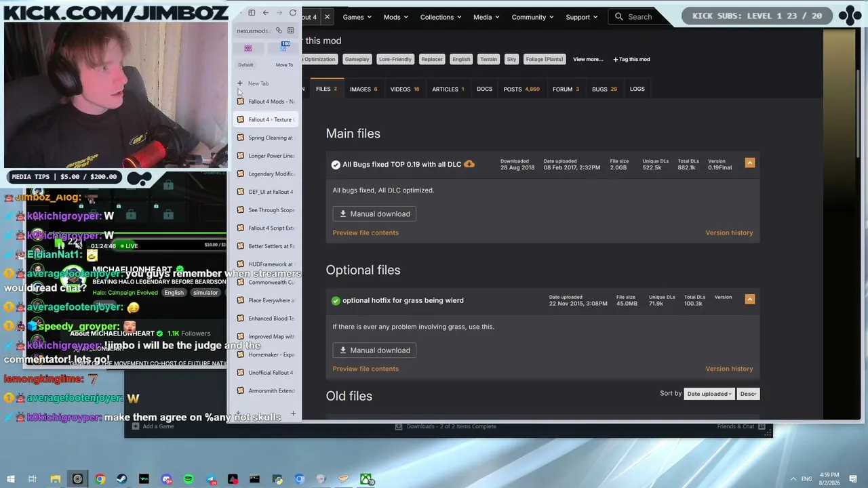This screenshot has height=488, width=868.
Task: Click the download cloud icon beside the main file title
Action: pos(469,164)
